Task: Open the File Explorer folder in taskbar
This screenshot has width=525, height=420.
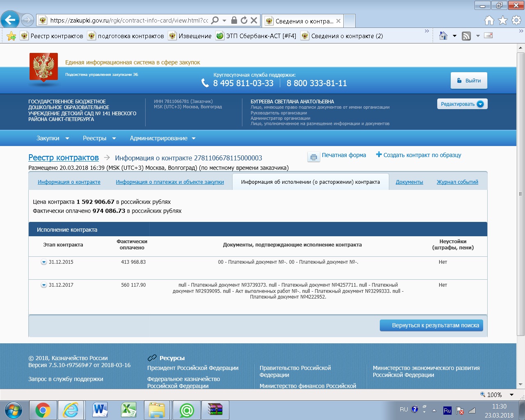Action: coord(157,410)
